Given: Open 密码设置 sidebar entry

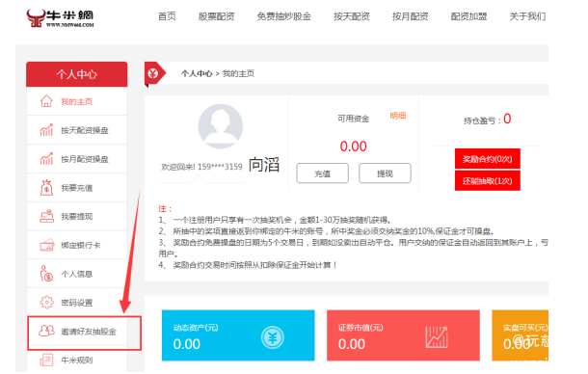Looking at the screenshot, I should click(x=77, y=303).
